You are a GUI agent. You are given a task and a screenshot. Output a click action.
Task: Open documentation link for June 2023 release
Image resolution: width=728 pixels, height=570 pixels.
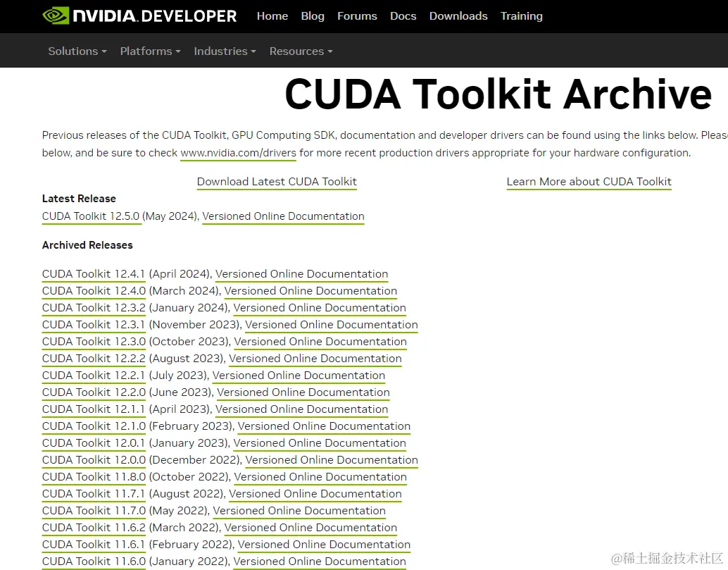point(303,392)
